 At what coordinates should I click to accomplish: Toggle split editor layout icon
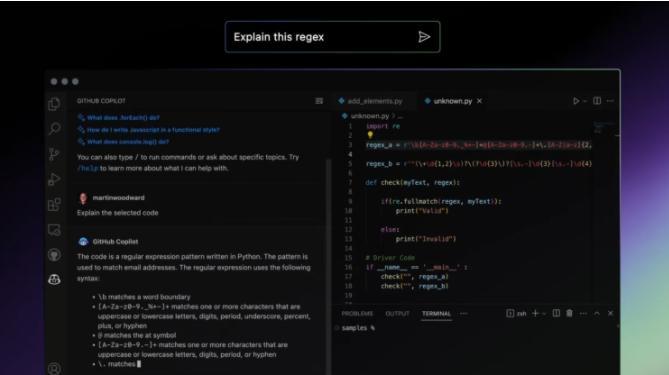(597, 101)
